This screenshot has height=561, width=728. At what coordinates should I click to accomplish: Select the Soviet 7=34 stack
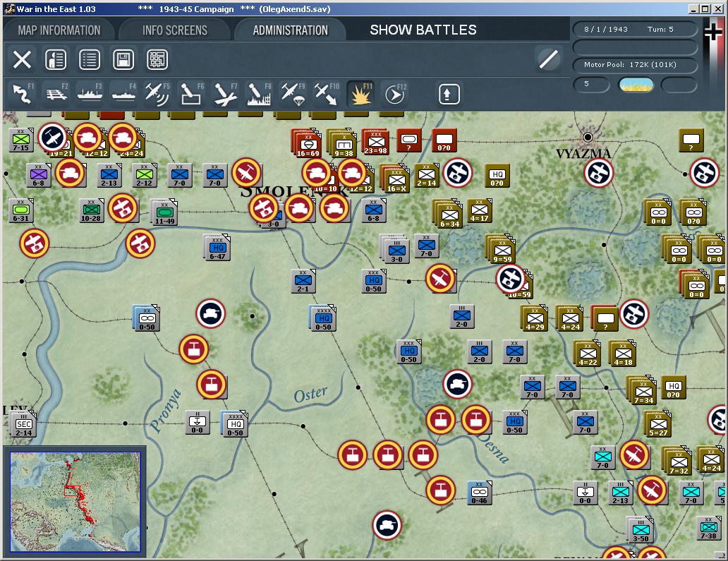[643, 391]
